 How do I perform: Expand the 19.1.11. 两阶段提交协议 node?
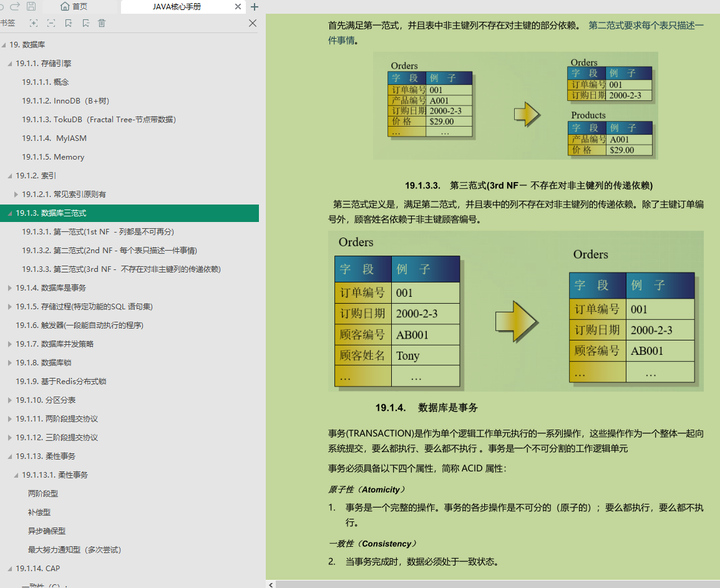(10, 419)
